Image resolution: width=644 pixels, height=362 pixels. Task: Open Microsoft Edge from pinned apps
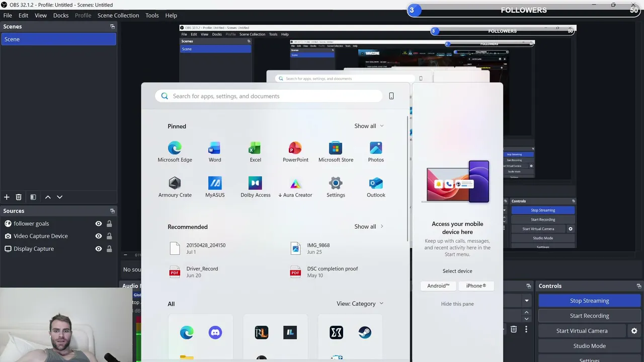(175, 152)
